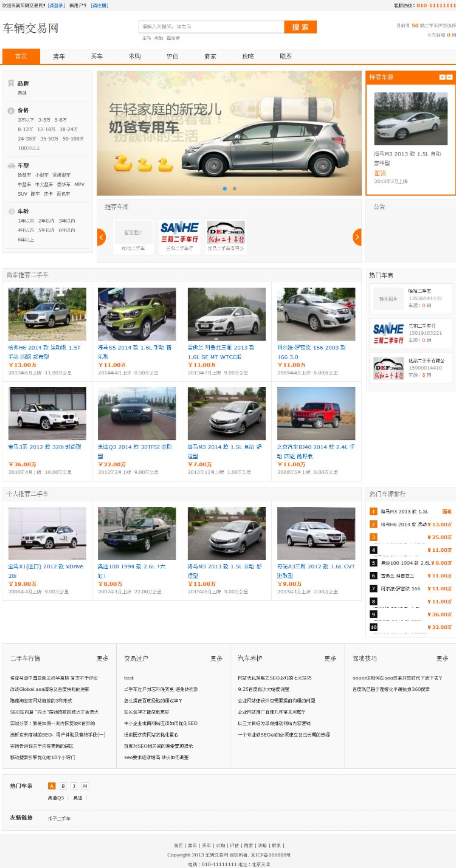Focus the keyword search input field
This screenshot has height=868, width=456.
coord(211,27)
